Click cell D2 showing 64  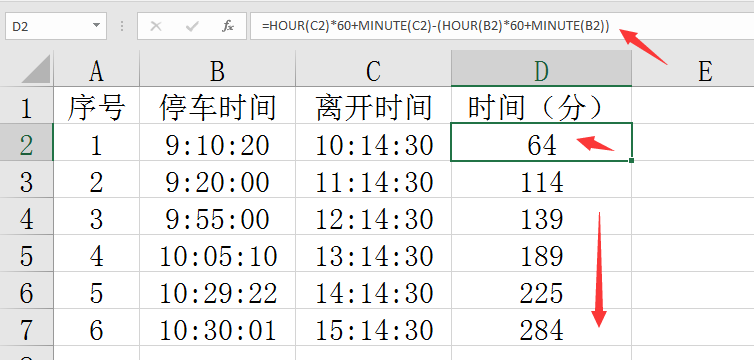(x=541, y=142)
